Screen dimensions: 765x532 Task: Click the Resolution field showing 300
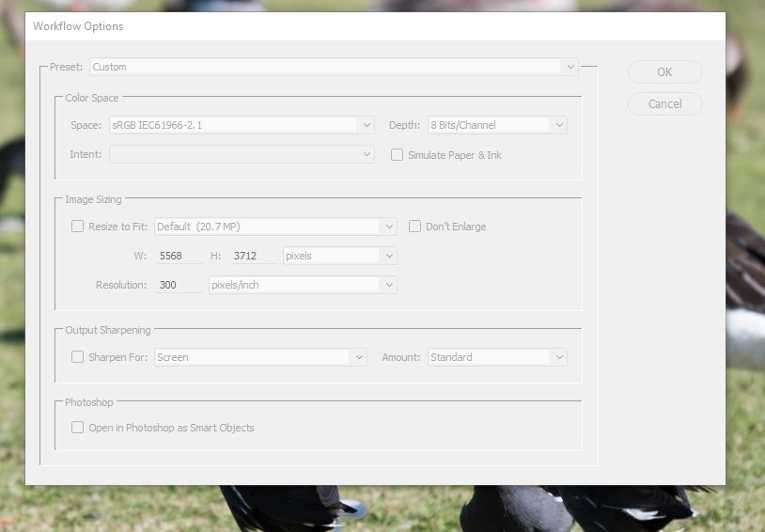[x=180, y=285]
